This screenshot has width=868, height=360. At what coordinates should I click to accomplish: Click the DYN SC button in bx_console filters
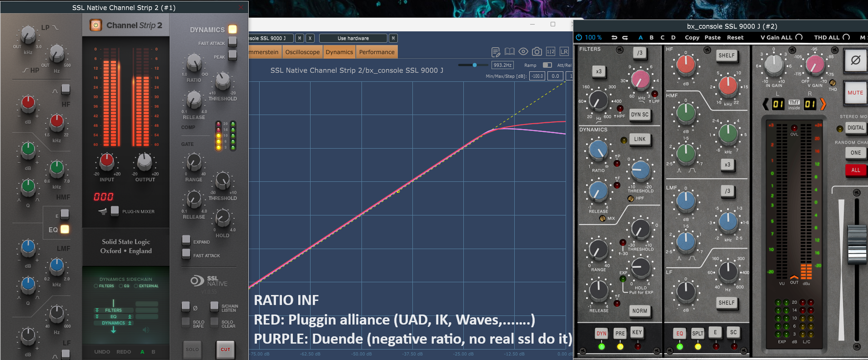640,115
